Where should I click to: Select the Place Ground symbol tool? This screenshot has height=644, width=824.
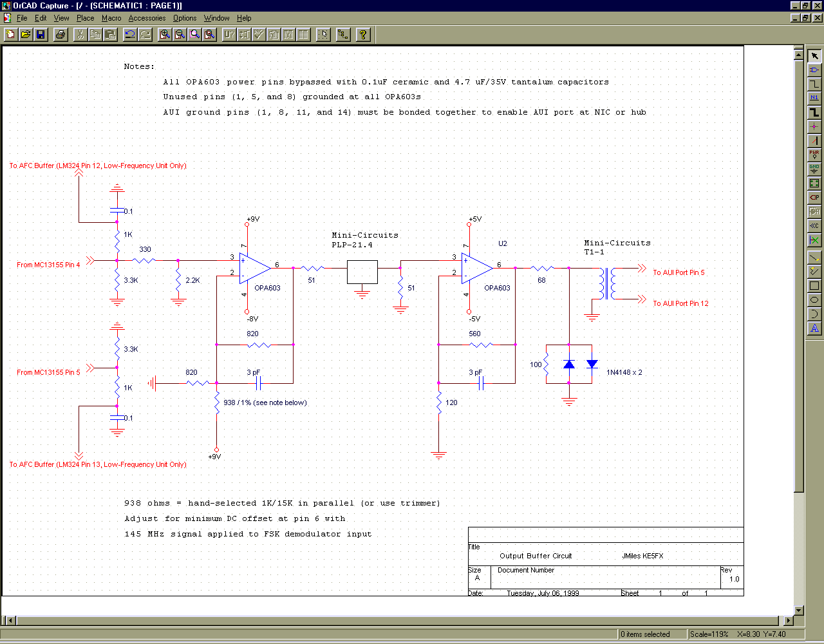click(814, 169)
